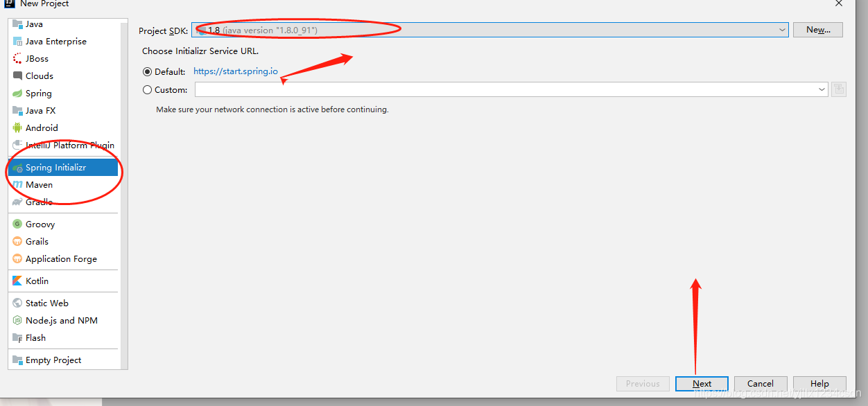The width and height of the screenshot is (868, 406).
Task: Click the JBoss icon
Action: [18, 59]
